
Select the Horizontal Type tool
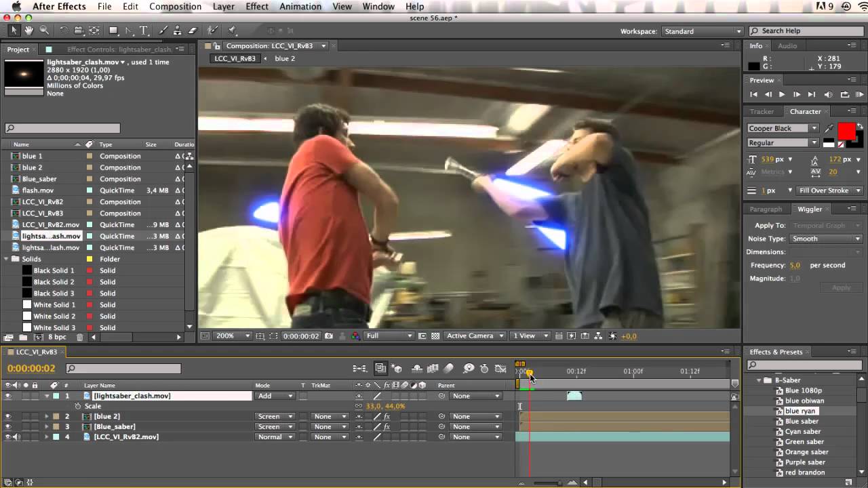coord(144,30)
